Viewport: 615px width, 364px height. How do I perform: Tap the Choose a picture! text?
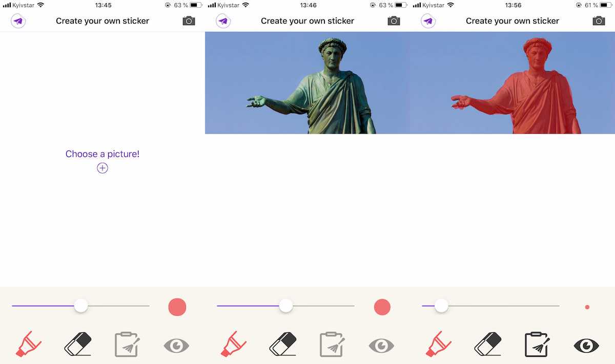tap(102, 154)
